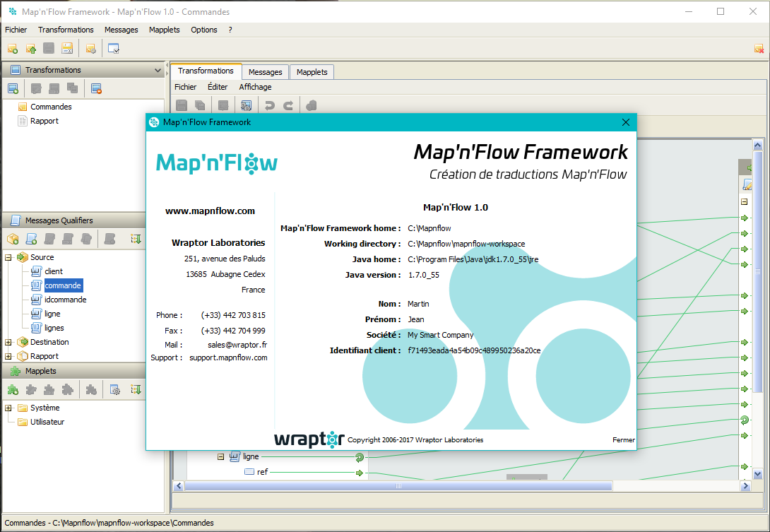
Task: Click the horizontal scrollbar right arrow
Action: (745, 486)
